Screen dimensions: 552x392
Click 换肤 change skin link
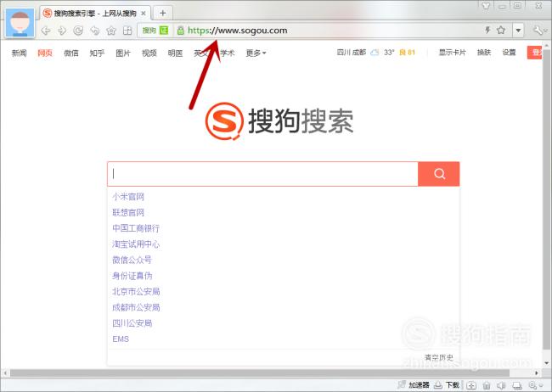(484, 53)
